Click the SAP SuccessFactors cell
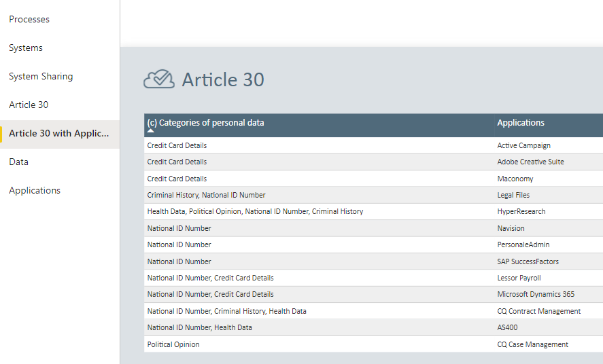The image size is (603, 364). click(528, 261)
